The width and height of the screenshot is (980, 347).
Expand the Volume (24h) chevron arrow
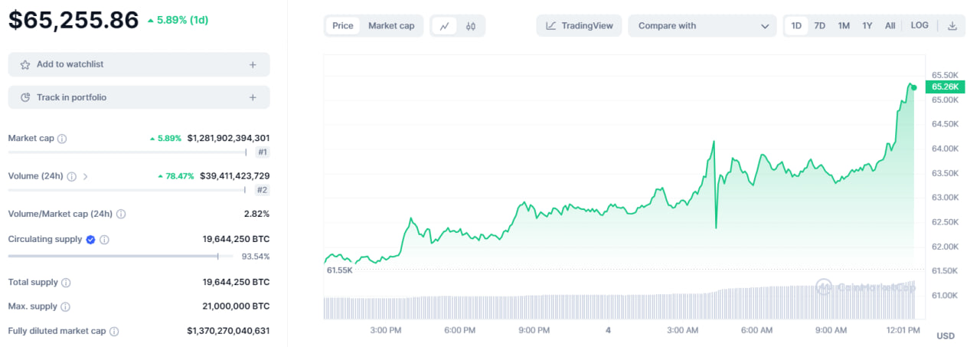pyautogui.click(x=85, y=176)
